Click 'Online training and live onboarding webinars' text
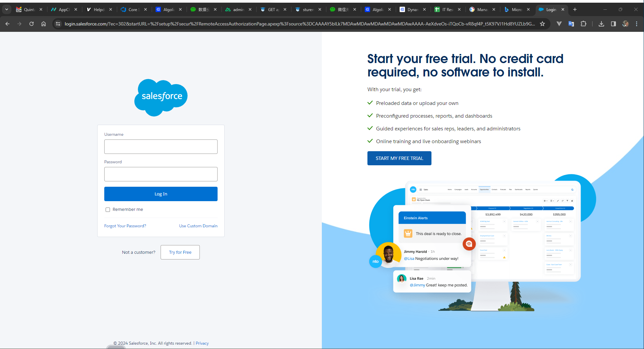 (428, 141)
